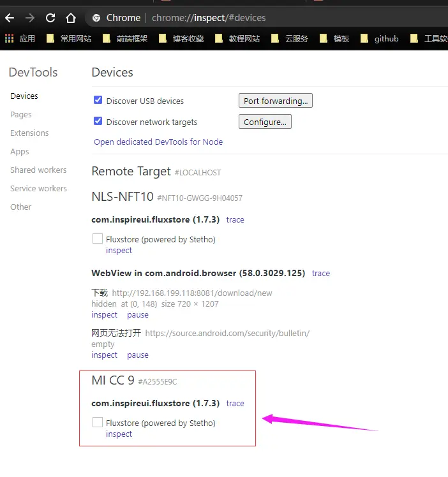Click the #A2555E9C serial text

point(158,382)
